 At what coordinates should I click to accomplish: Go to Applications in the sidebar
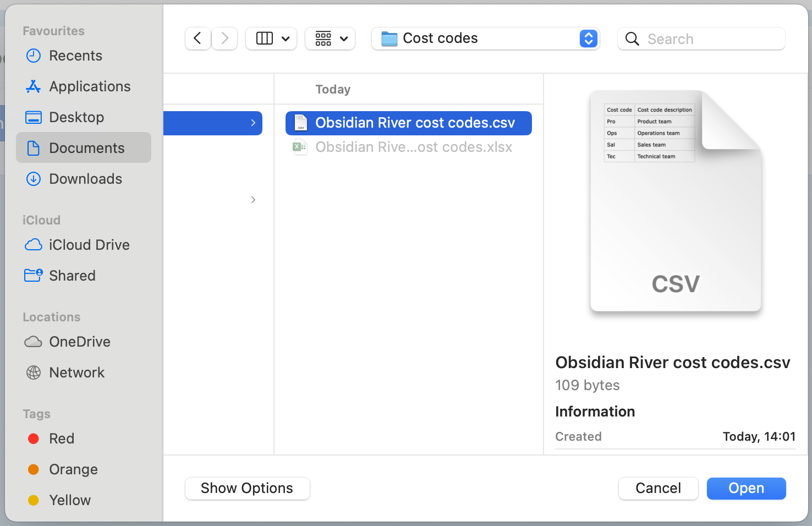click(90, 86)
